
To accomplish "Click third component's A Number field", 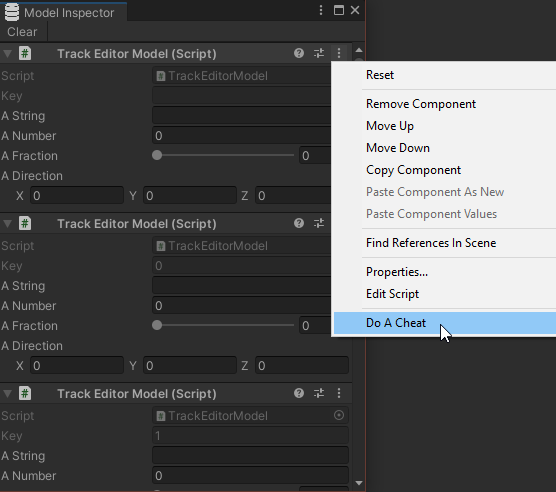I will point(250,475).
